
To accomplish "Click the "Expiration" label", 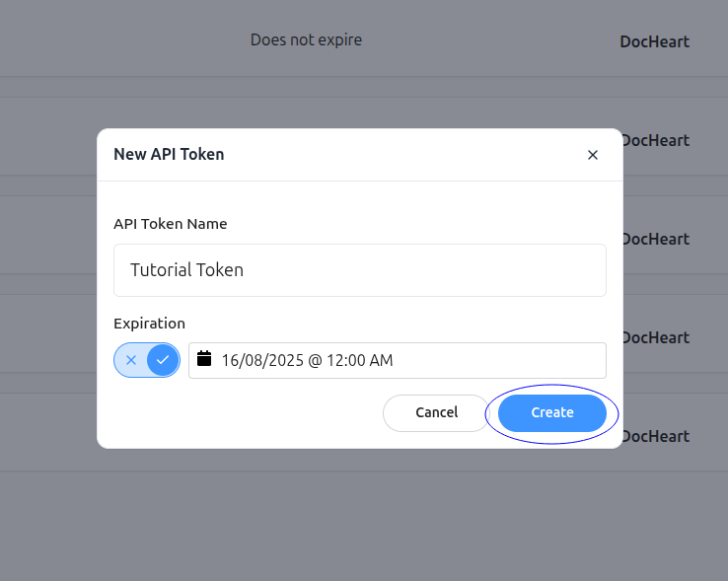I will 149,323.
